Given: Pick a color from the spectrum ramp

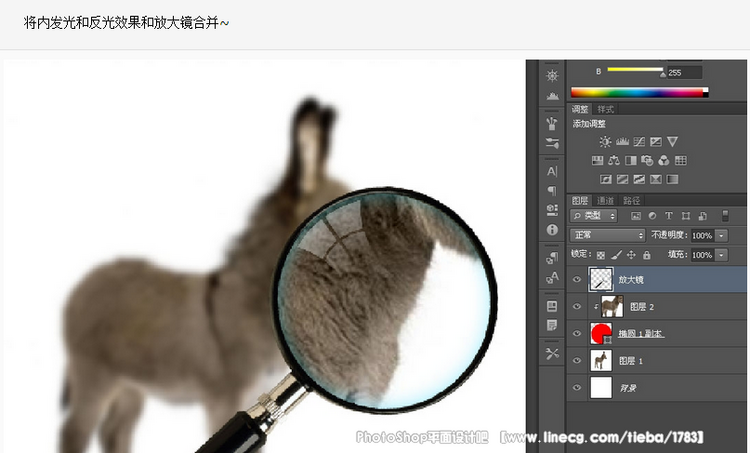Looking at the screenshot, I should click(640, 92).
